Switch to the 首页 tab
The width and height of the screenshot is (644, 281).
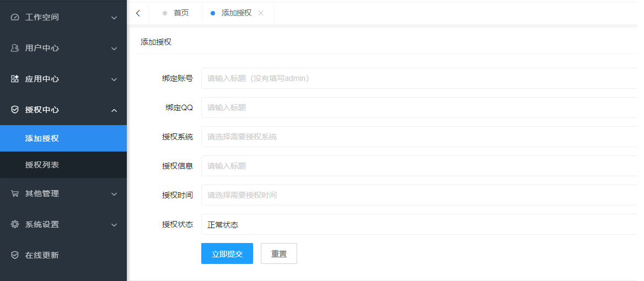[181, 13]
